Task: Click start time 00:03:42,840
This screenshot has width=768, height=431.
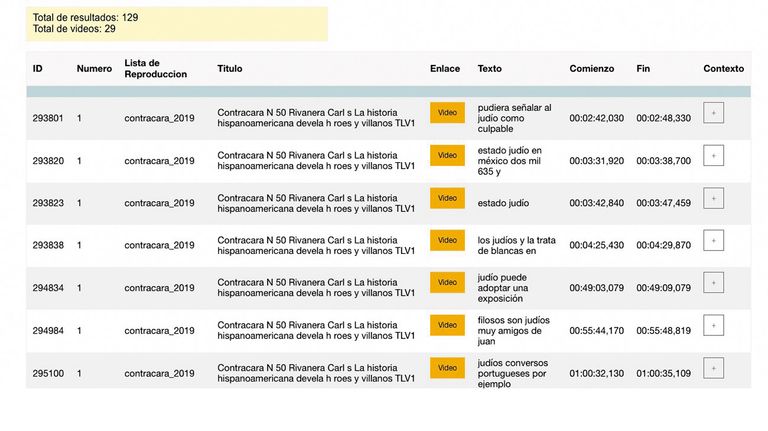Action: (x=597, y=203)
